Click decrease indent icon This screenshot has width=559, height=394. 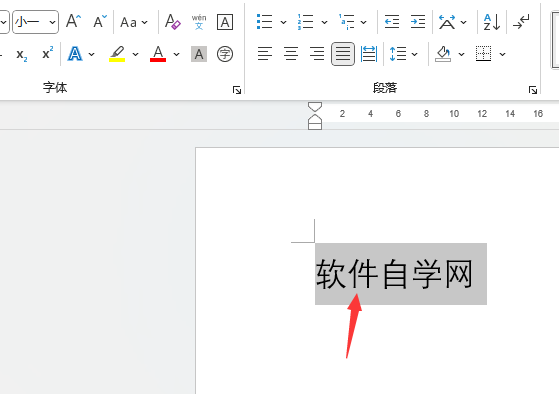pos(392,22)
